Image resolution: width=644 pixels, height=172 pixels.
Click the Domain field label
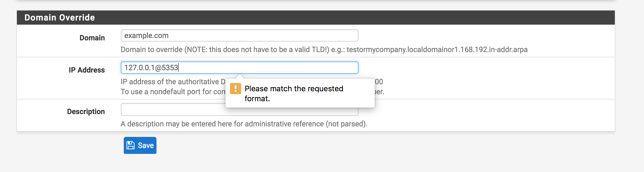[x=92, y=38]
